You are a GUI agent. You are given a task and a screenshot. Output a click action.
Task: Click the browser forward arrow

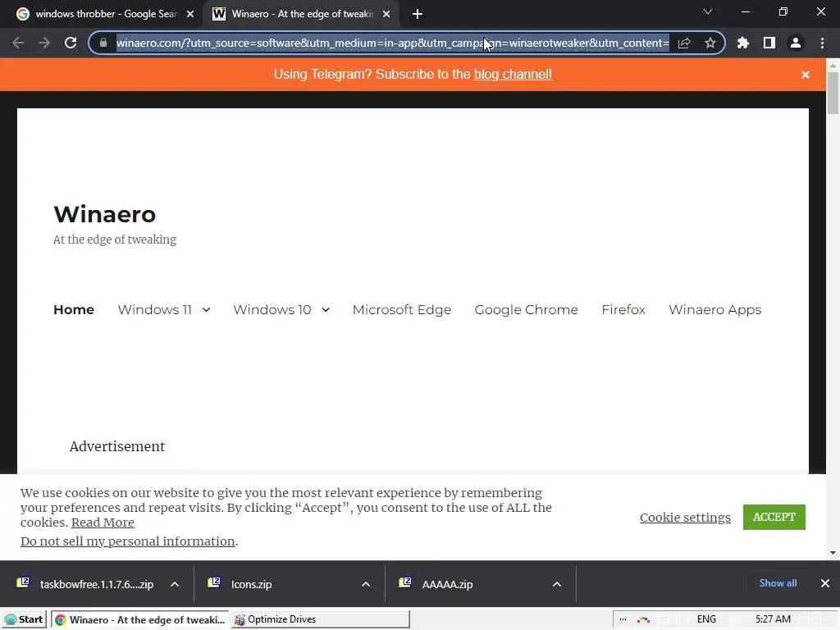[44, 43]
